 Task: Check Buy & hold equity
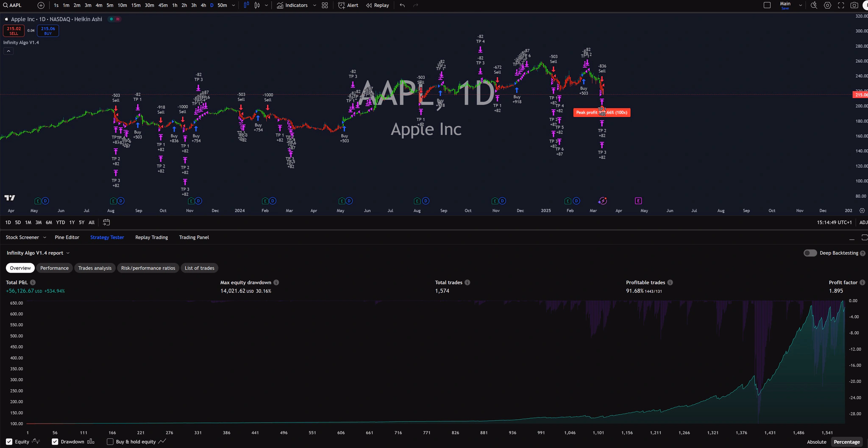tap(110, 442)
